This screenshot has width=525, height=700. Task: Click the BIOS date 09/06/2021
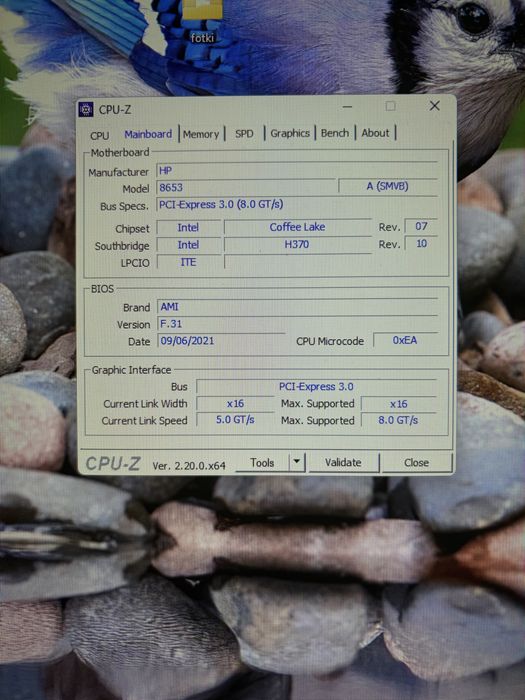[221, 341]
